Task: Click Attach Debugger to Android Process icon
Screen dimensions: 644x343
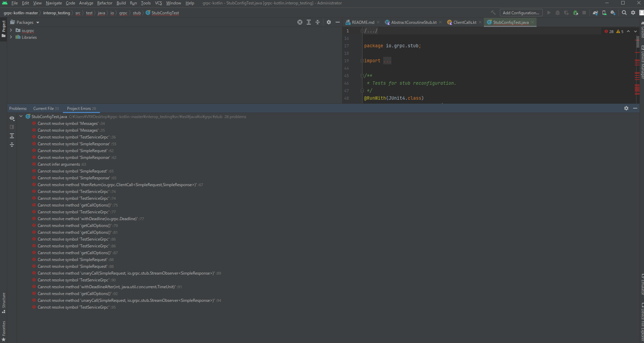Action: coord(575,13)
